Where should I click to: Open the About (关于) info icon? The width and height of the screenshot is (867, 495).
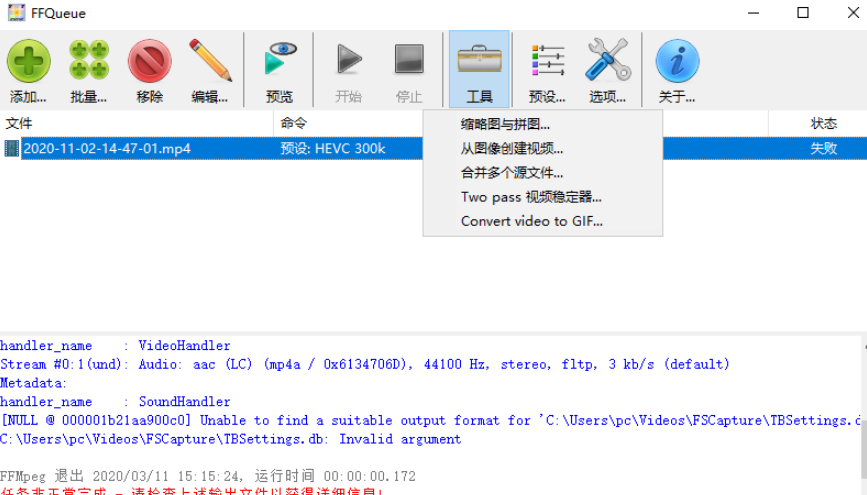coord(677,61)
